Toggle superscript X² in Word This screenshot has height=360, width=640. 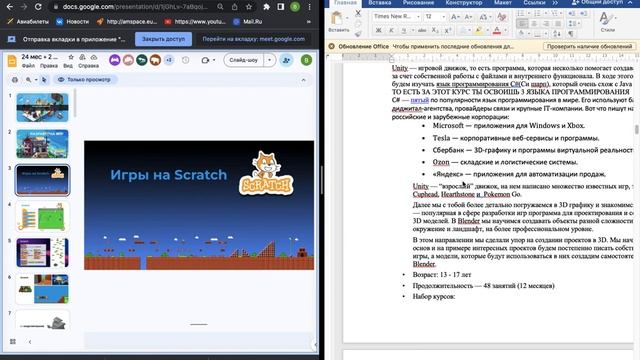448,30
